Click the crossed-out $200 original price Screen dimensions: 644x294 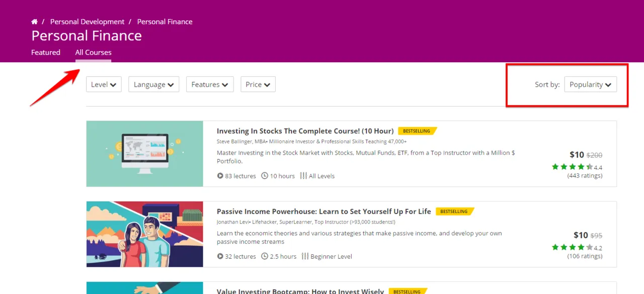coord(594,155)
